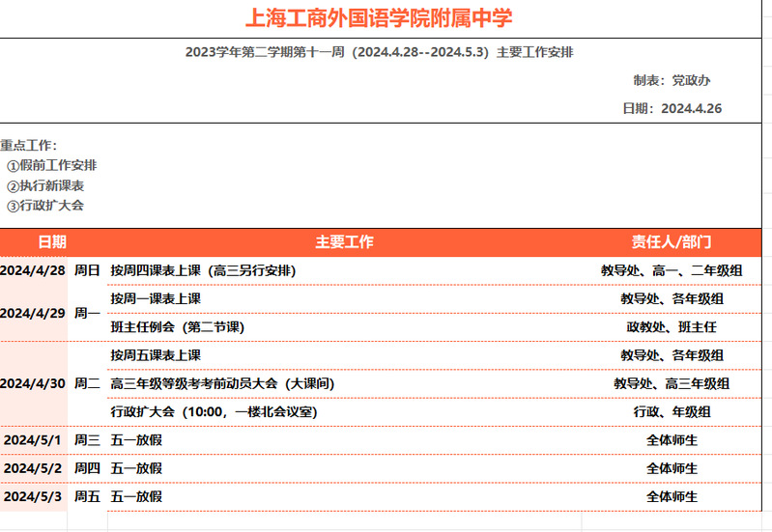Select the 责任人/部门 column header
772x532 pixels.
coord(672,241)
